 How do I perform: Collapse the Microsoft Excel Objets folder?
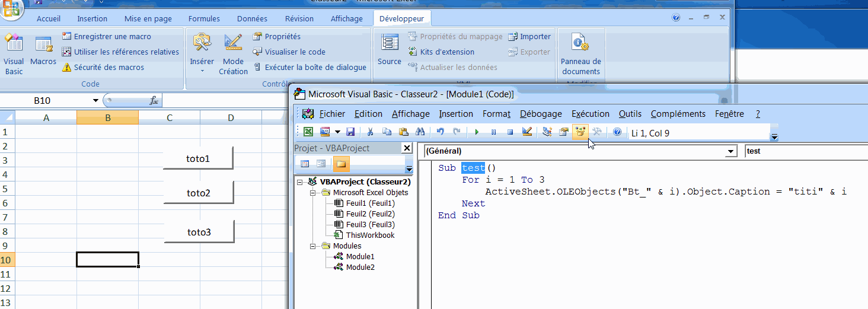(x=312, y=193)
